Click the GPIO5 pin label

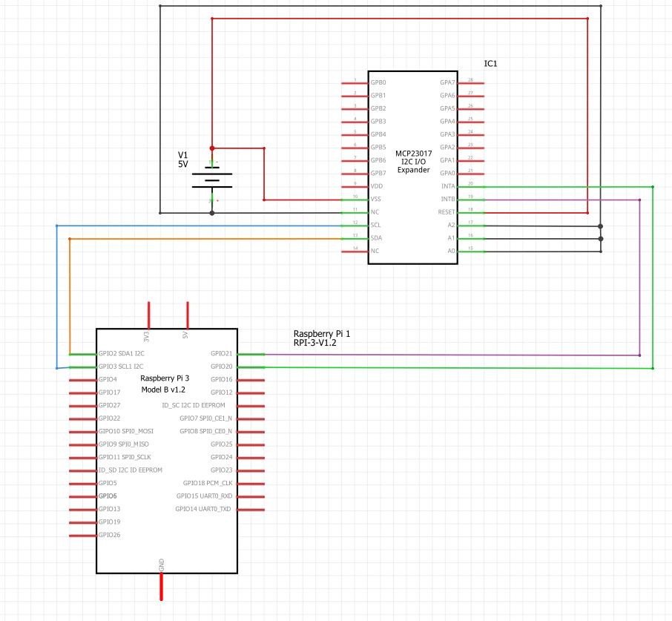pos(108,483)
